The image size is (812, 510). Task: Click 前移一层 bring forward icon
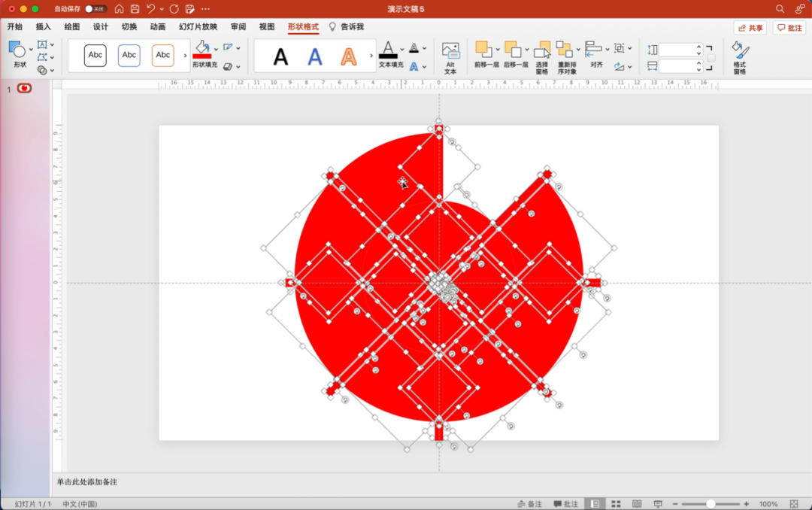coord(483,49)
